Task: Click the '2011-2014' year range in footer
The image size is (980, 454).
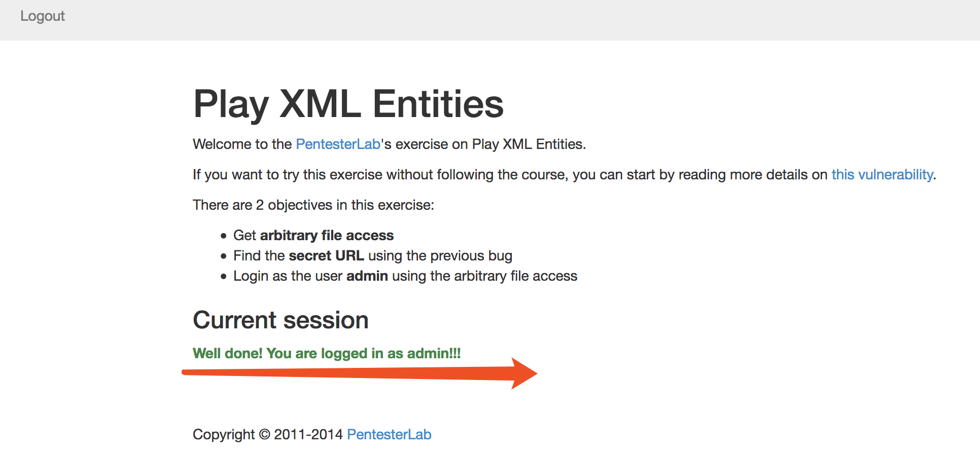Action: pyautogui.click(x=308, y=435)
